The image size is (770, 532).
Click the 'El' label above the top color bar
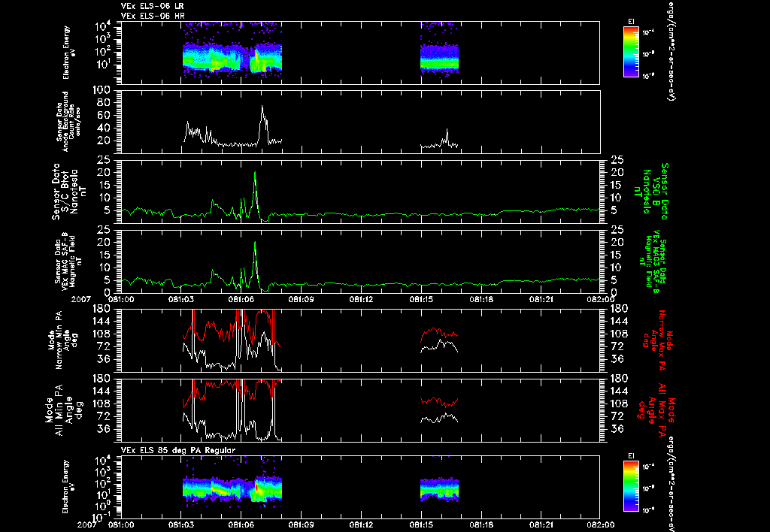631,22
